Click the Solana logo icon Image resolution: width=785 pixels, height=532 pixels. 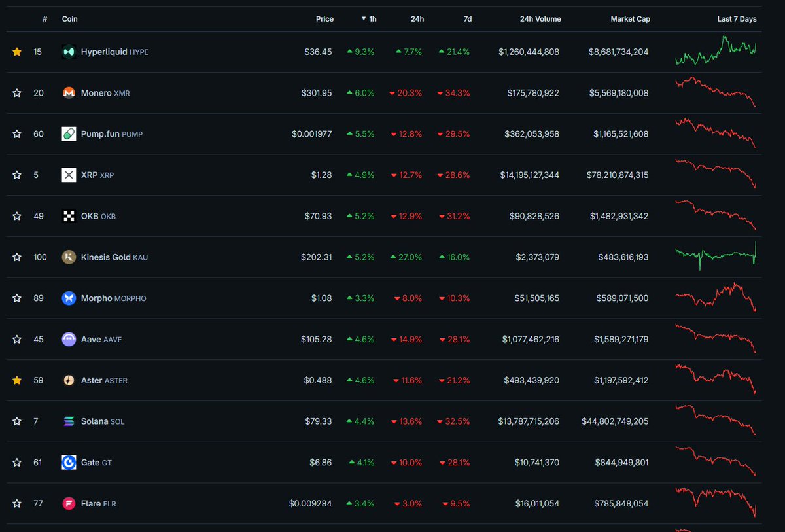(x=69, y=421)
